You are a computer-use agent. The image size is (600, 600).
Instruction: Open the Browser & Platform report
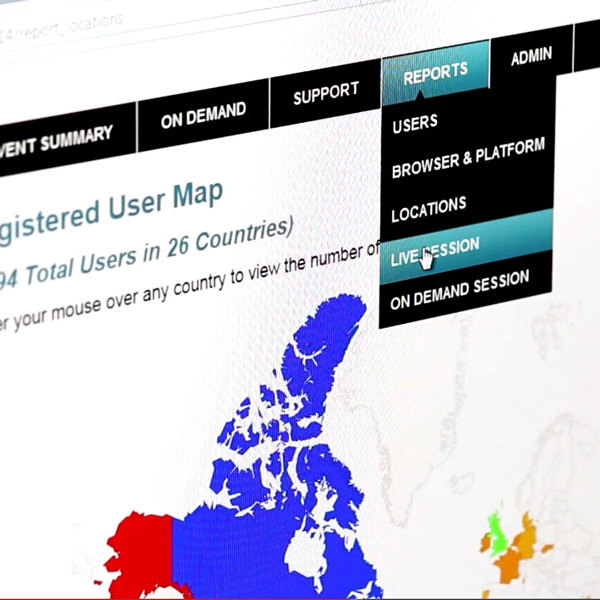click(x=467, y=159)
